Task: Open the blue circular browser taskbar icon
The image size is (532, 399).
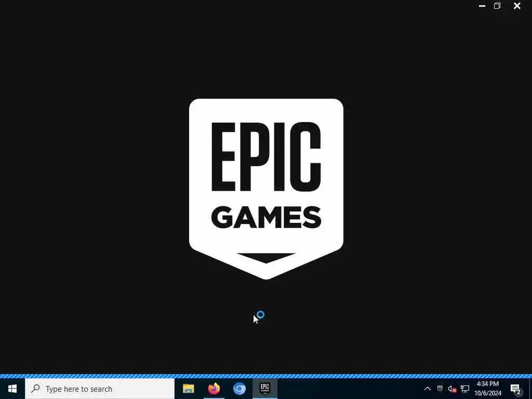Action: point(239,389)
